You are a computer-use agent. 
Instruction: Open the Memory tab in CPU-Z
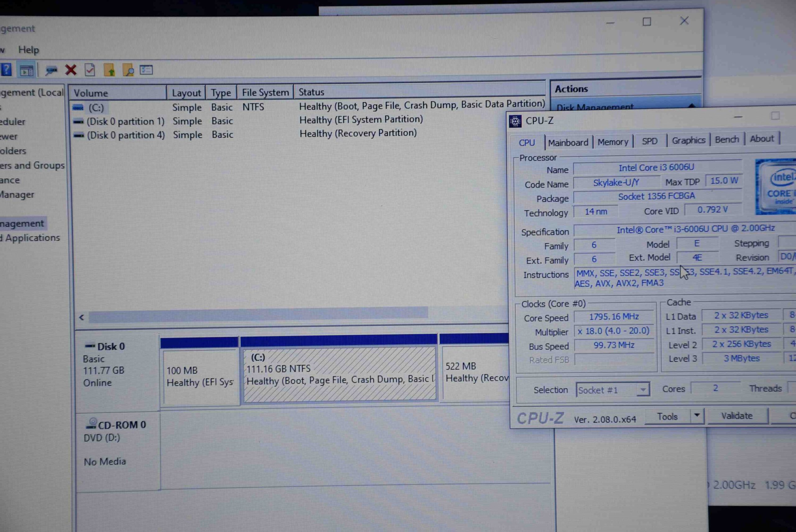(x=613, y=142)
